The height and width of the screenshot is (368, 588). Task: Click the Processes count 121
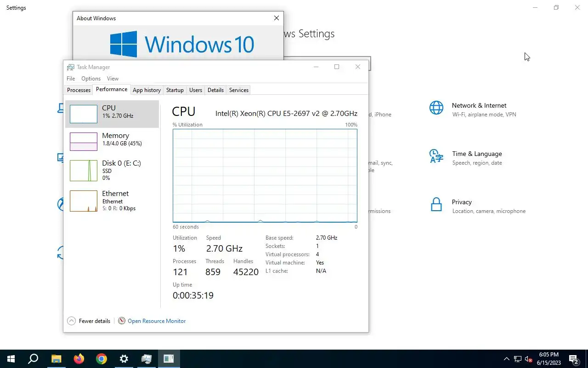(x=180, y=272)
